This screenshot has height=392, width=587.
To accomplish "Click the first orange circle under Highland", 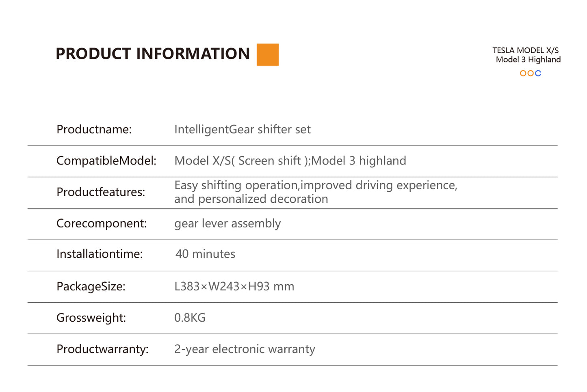I will pos(523,73).
